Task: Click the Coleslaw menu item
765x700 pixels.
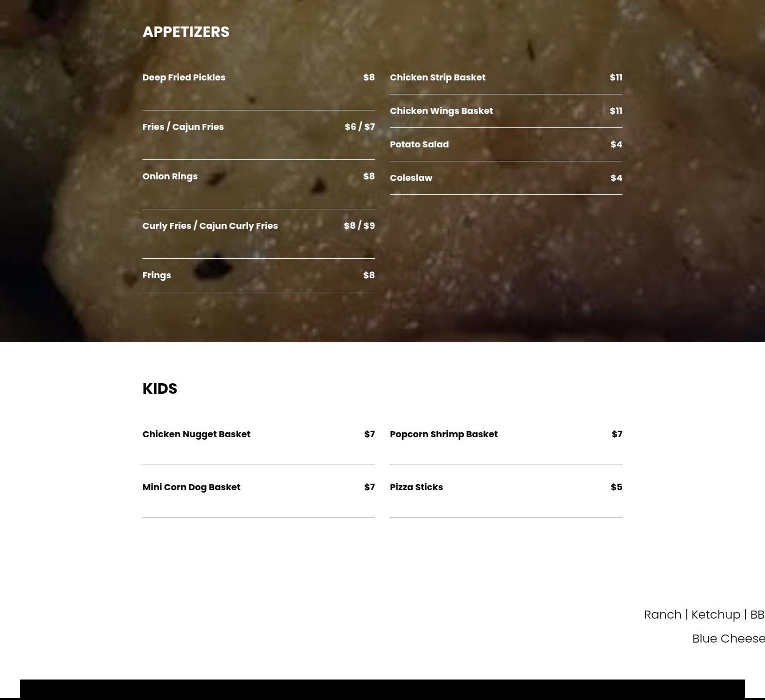Action: [411, 178]
